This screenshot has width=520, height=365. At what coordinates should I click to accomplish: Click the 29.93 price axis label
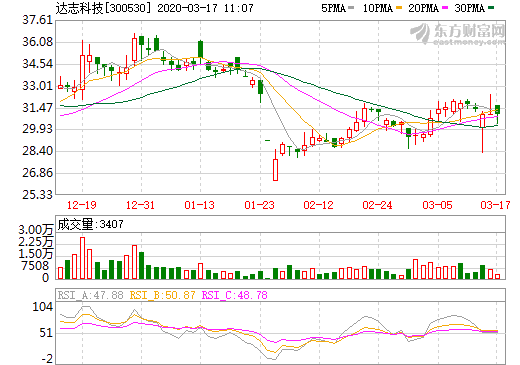pyautogui.click(x=38, y=129)
